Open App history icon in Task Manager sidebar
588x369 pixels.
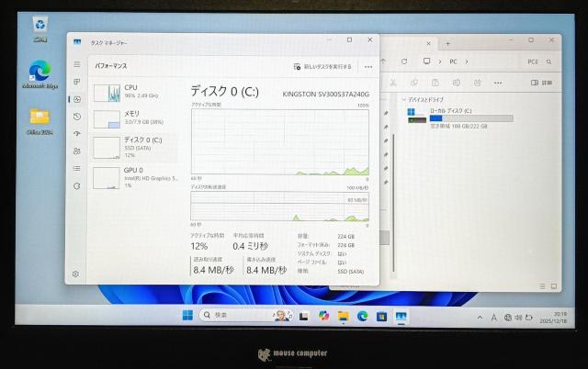point(77,117)
